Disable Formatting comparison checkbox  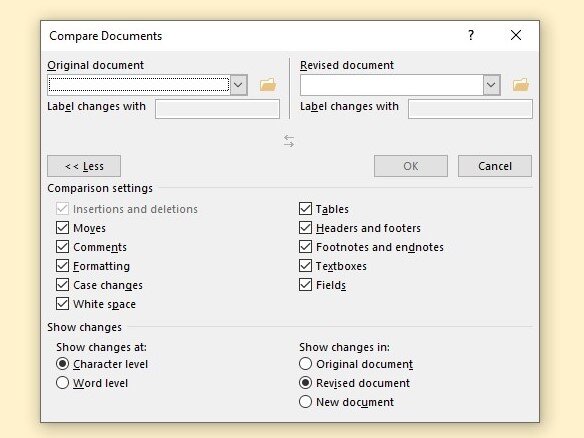click(62, 266)
